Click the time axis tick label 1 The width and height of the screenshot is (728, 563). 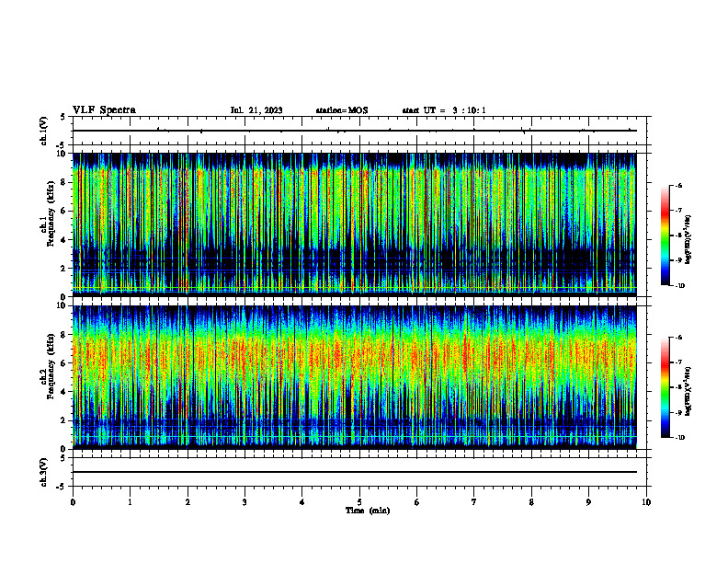point(130,502)
